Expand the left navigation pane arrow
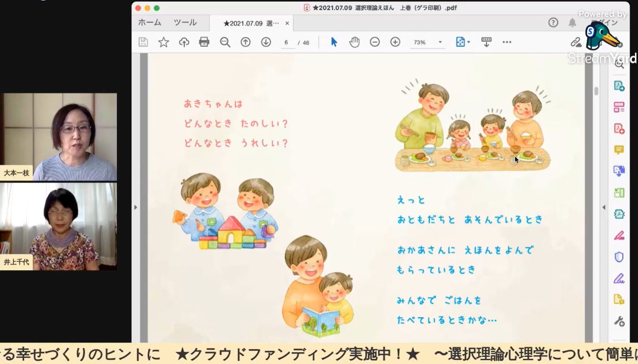This screenshot has width=638, height=364. coord(136,207)
